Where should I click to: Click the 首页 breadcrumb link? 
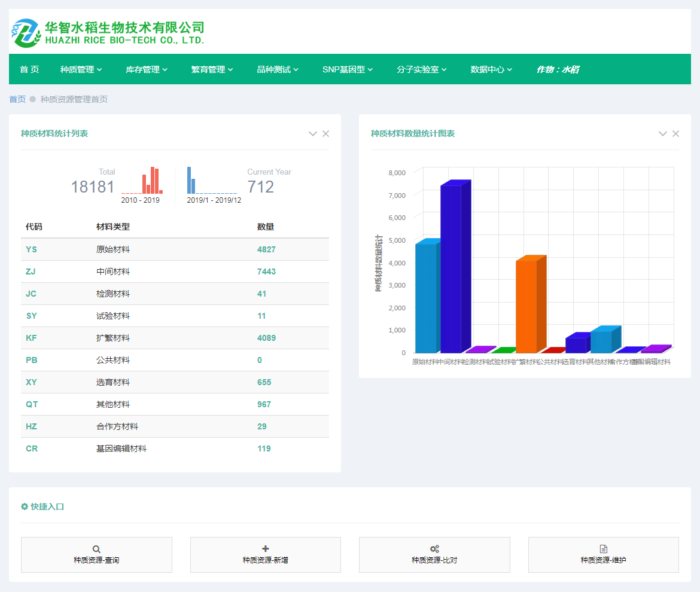(17, 99)
